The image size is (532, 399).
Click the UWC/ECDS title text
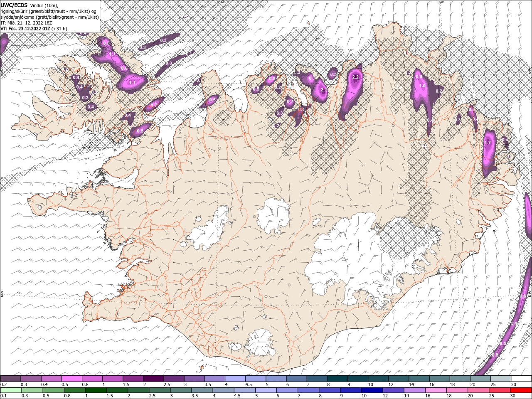click(15, 5)
